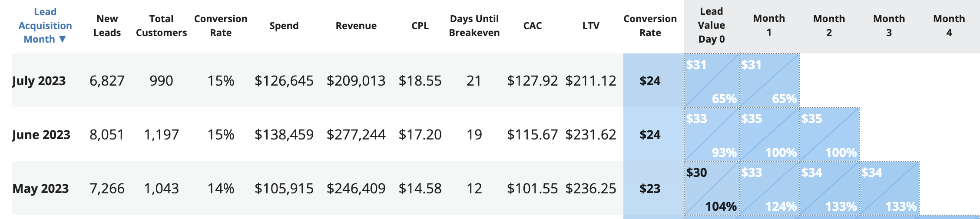The image size is (980, 219).
Task: Open the May 2023 row label
Action: [40, 189]
